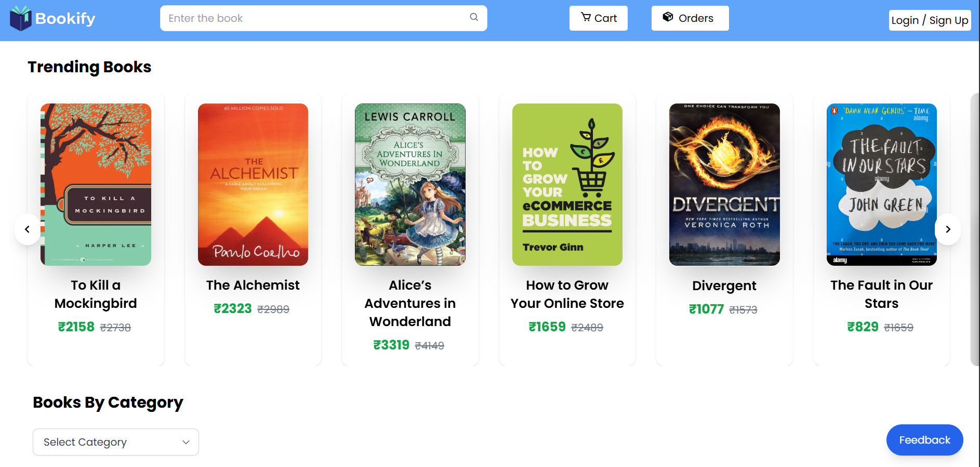The height and width of the screenshot is (467, 980).
Task: Click the Books By Category heading
Action: tap(108, 403)
